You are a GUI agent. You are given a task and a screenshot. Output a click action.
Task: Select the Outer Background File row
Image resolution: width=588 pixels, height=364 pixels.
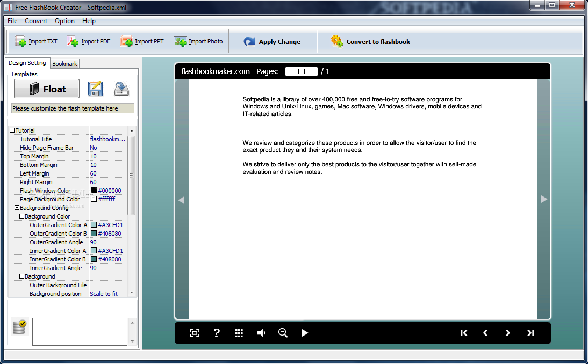[x=68, y=285]
